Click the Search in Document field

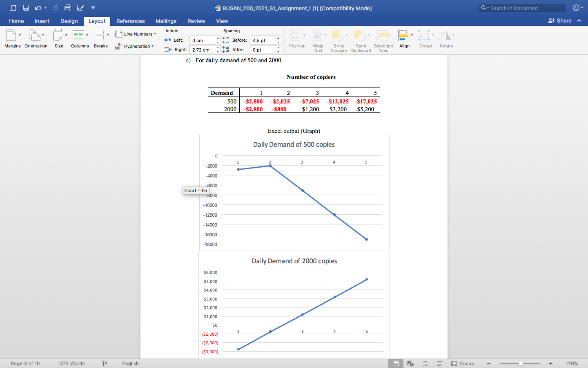[523, 8]
